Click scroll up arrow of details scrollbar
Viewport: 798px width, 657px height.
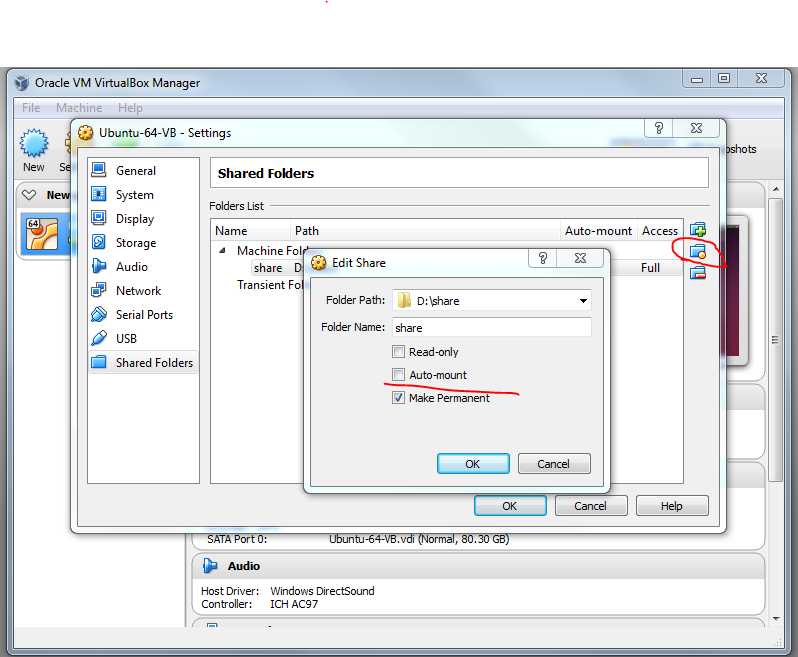pos(776,189)
